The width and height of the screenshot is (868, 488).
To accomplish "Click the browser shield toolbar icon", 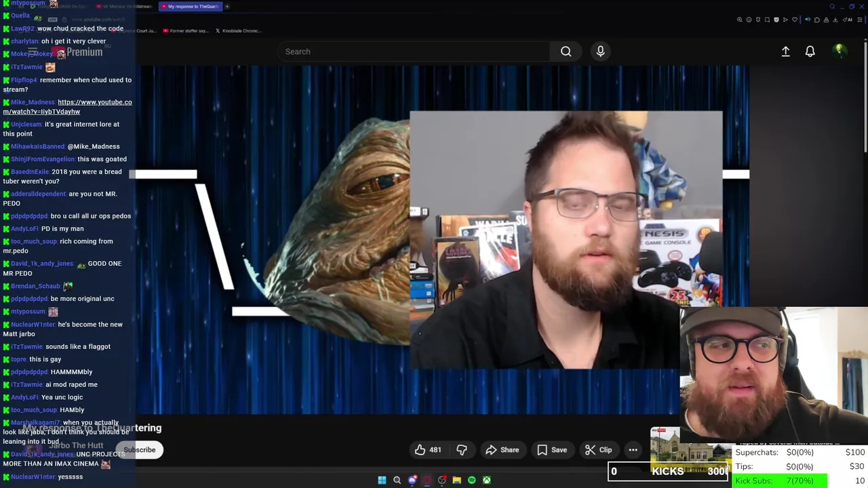I will coord(776,20).
